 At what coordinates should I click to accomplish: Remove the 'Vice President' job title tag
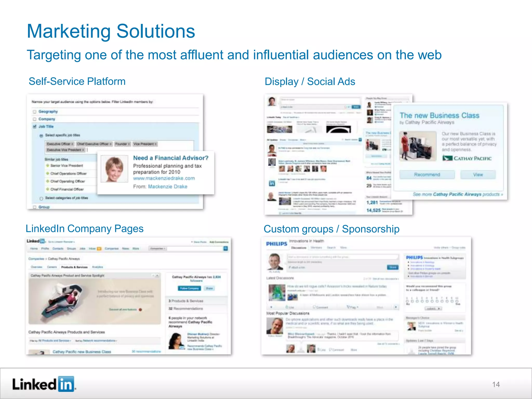[156, 144]
